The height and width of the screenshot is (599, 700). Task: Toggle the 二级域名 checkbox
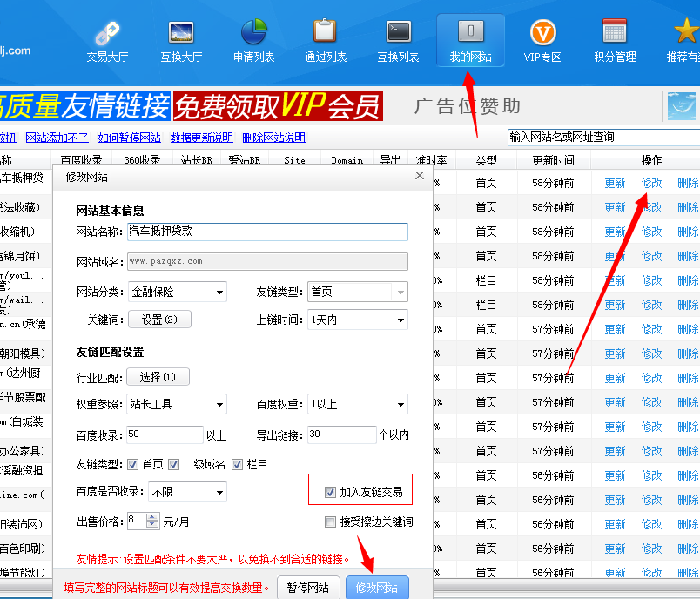tap(173, 465)
